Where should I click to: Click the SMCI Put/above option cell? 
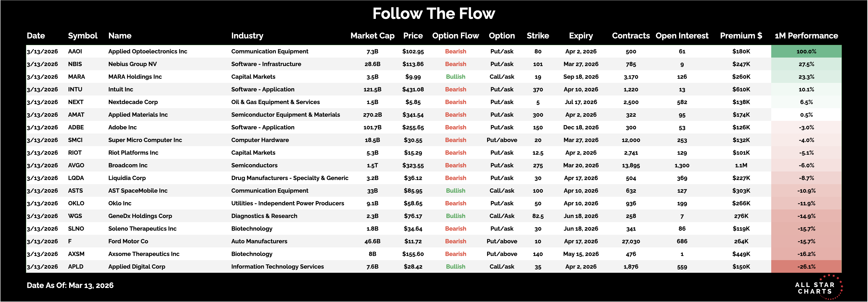pyautogui.click(x=502, y=140)
